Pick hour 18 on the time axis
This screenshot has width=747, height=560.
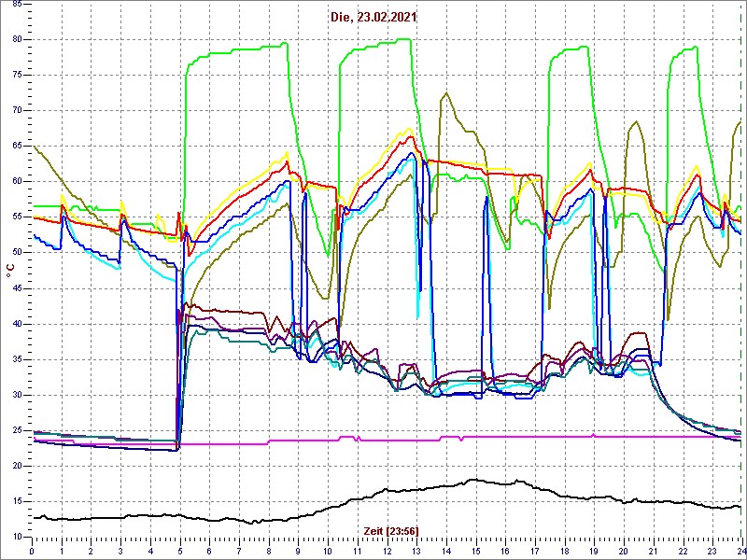click(x=564, y=551)
